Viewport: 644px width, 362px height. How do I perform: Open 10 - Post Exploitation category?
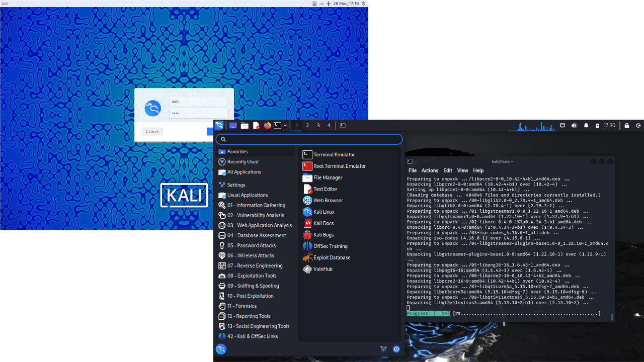point(256,296)
